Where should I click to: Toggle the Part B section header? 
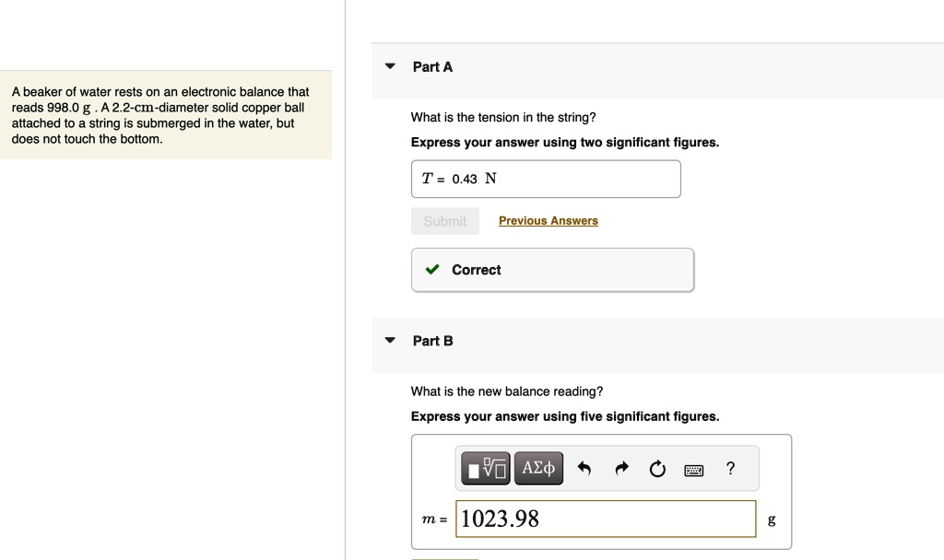[x=432, y=341]
